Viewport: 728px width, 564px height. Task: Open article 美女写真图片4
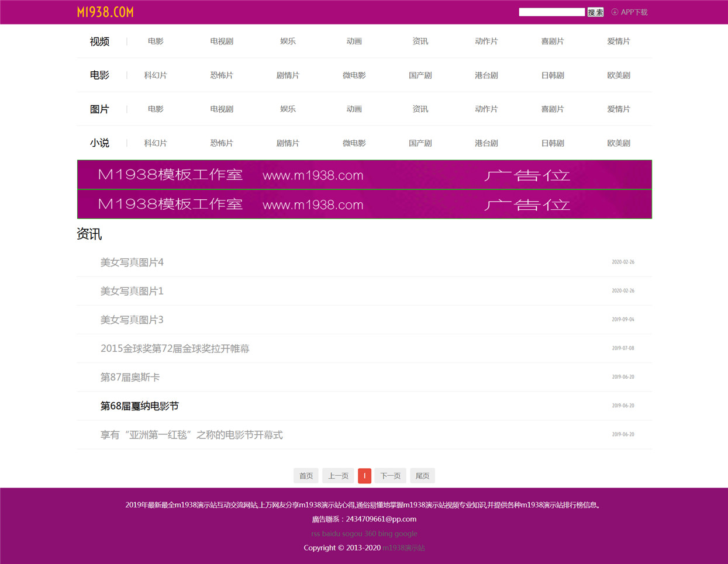(132, 262)
